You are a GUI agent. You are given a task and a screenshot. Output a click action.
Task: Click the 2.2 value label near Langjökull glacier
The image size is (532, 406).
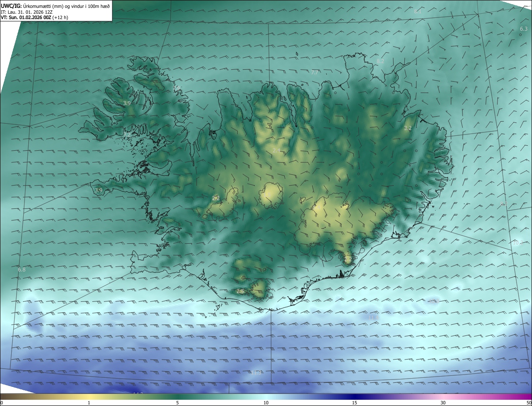point(216,198)
